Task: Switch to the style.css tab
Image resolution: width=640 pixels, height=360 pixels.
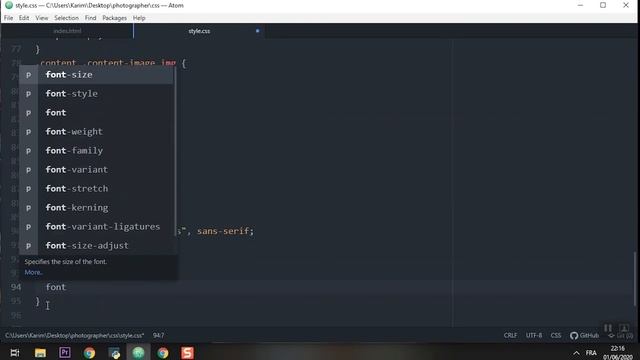Action: (199, 31)
